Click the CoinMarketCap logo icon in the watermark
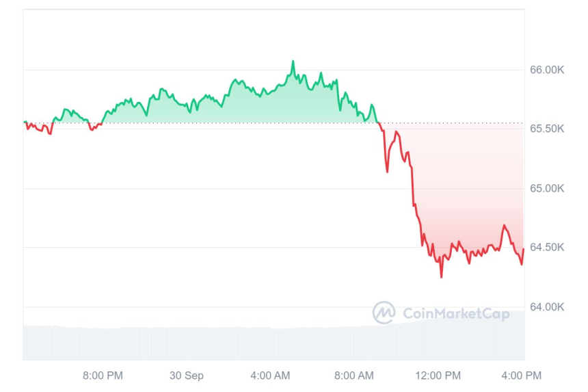Screen dimensions: 588x392 coord(384,313)
